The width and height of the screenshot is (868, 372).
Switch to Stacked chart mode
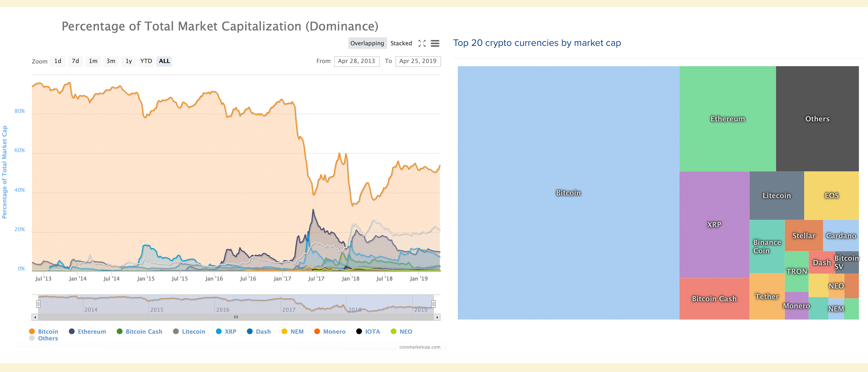coord(401,43)
